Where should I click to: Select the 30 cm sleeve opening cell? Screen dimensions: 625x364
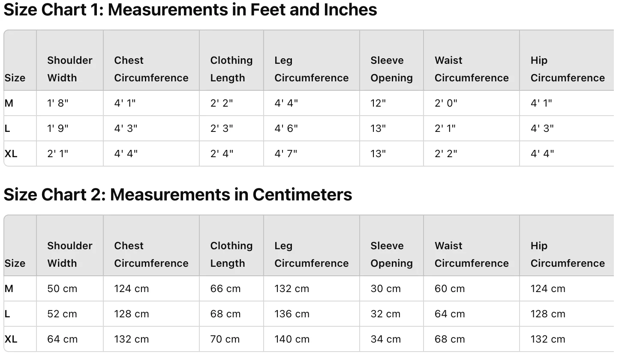tap(385, 289)
